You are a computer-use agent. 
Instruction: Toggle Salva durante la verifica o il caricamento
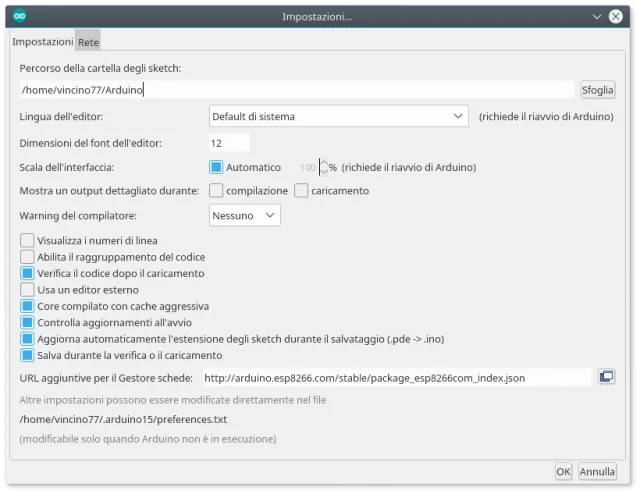[x=27, y=355]
